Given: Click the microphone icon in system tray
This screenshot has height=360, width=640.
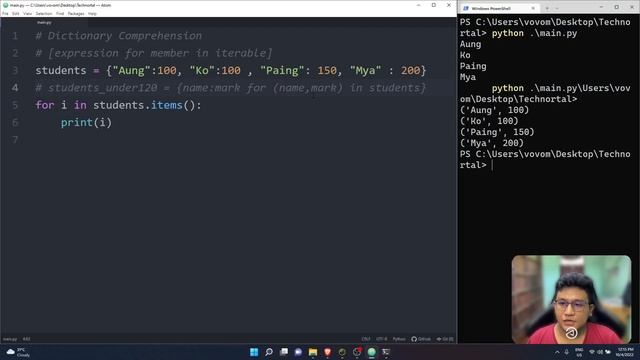Looking at the screenshot, I should [x=567, y=352].
